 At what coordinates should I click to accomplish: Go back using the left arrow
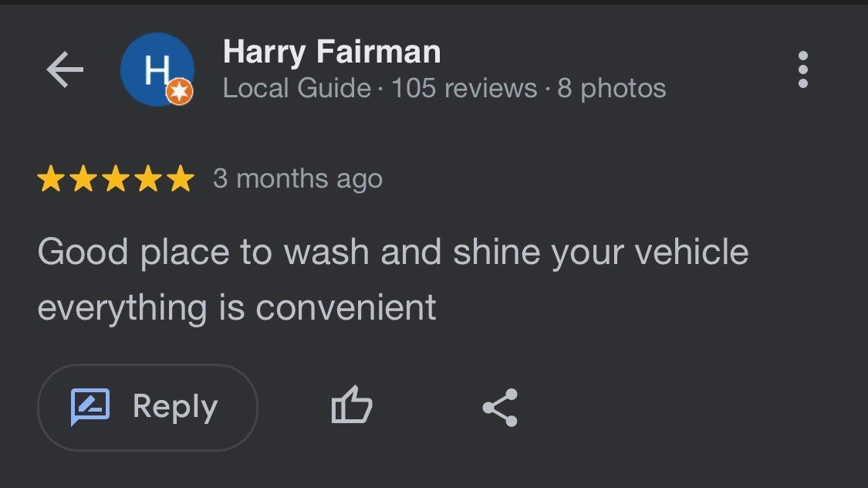[65, 71]
